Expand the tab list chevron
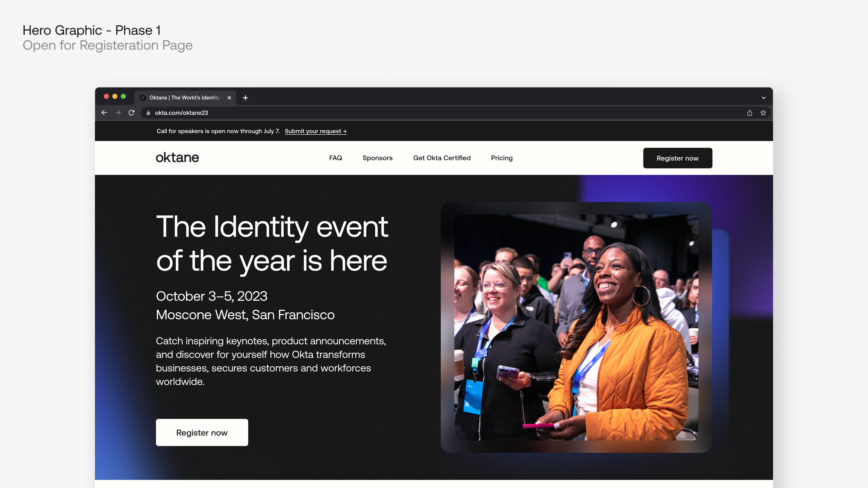This screenshot has height=488, width=868. [x=763, y=98]
